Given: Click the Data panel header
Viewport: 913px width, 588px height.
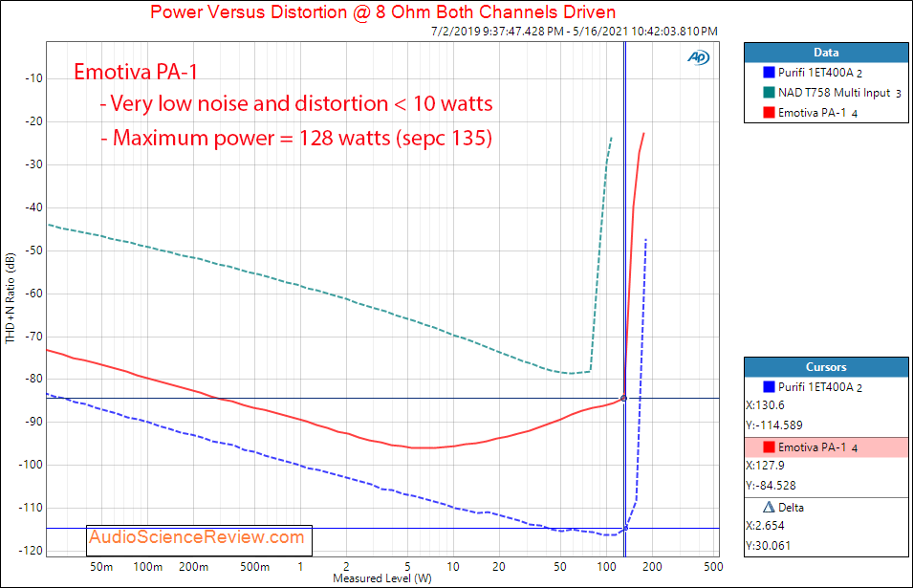Looking at the screenshot, I should (826, 53).
